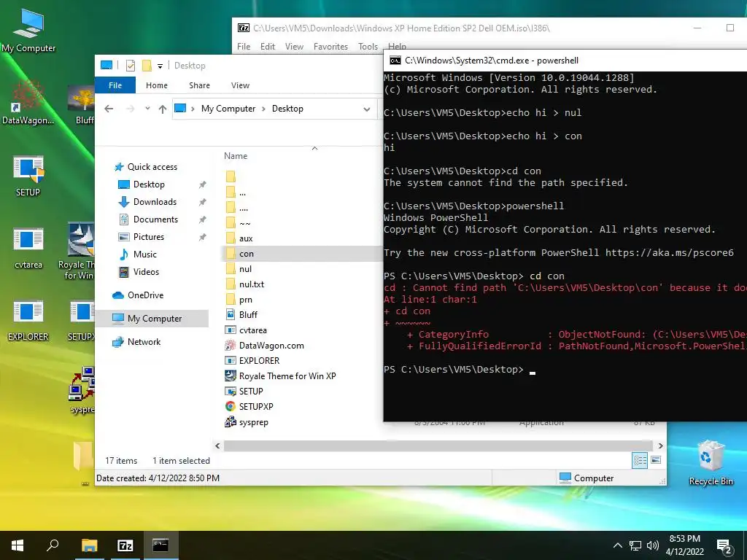Screen dimensions: 747x560
Task: Click the chevron after My Computer in the address bar
Action: (263, 109)
